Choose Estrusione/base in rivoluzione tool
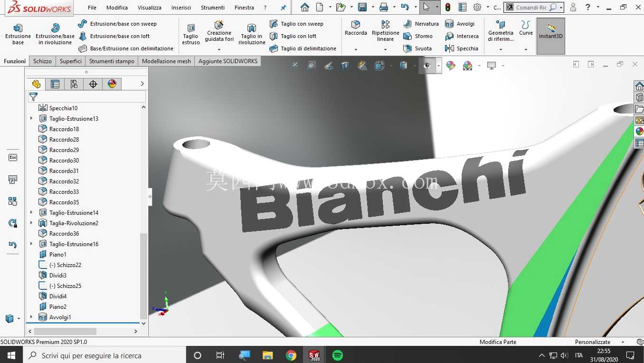The image size is (644, 363). [55, 34]
